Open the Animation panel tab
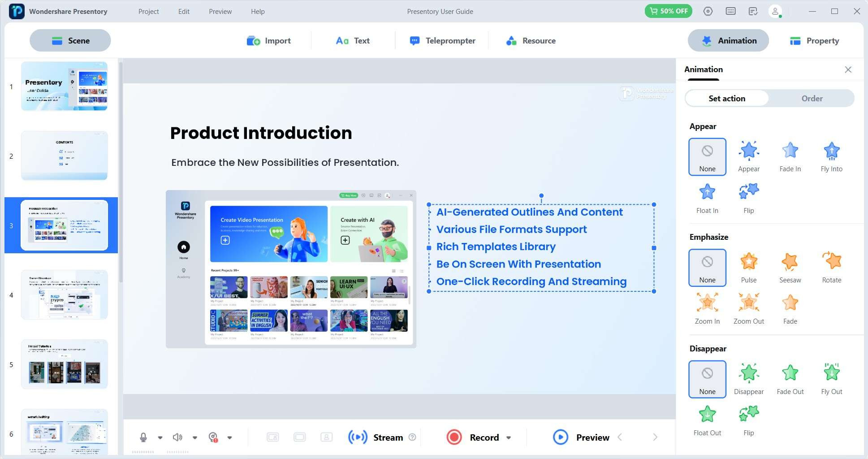Viewport: 868px width, 459px height. (x=728, y=40)
